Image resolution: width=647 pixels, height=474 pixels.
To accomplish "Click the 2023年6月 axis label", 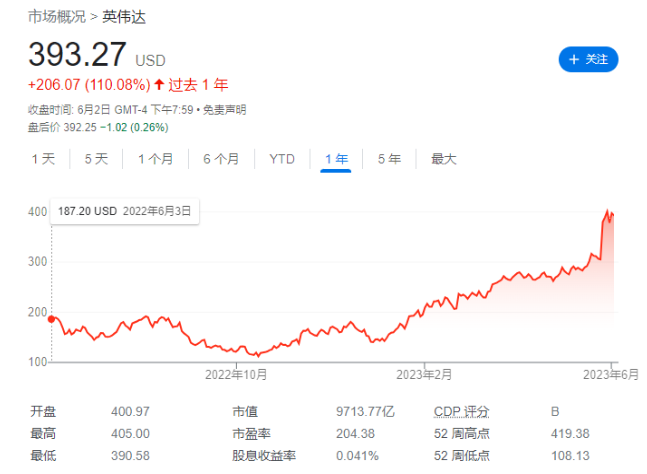I will 611,375.
